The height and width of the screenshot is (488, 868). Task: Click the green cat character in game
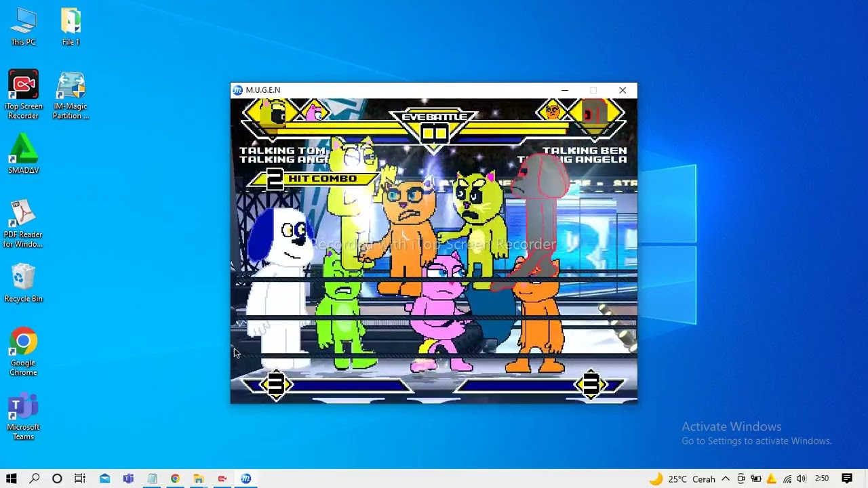tap(344, 310)
